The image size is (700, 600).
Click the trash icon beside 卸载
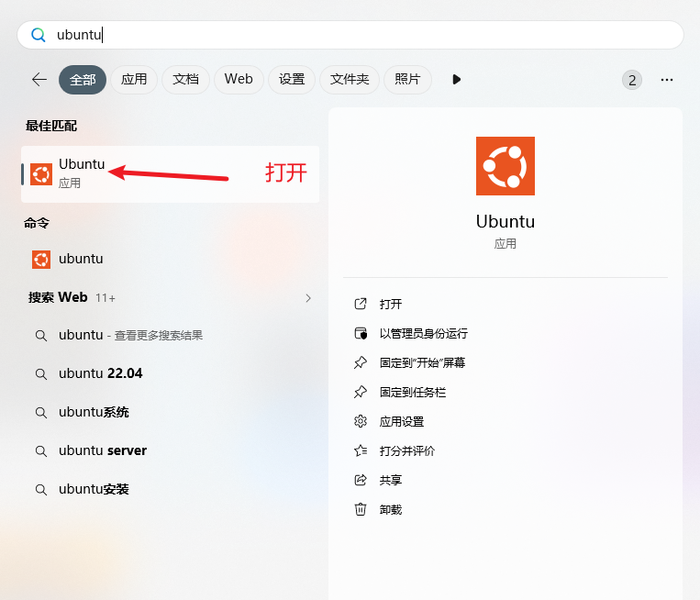pos(361,509)
